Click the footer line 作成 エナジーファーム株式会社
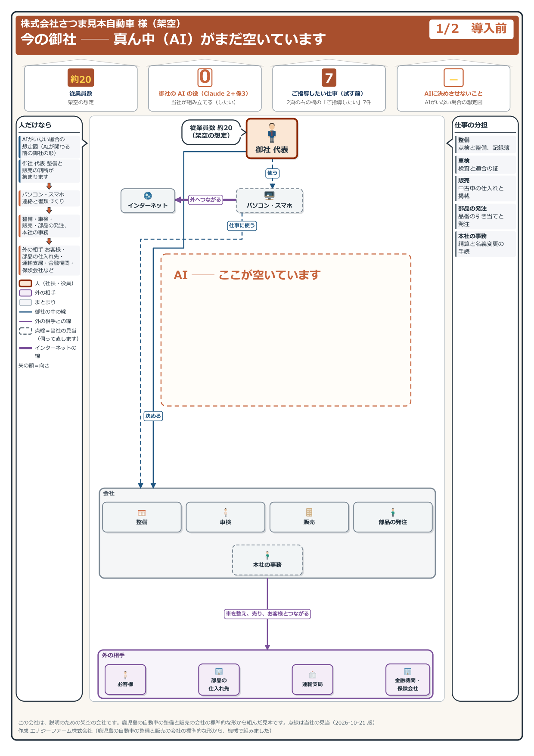The height and width of the screenshot is (756, 534). (x=145, y=731)
